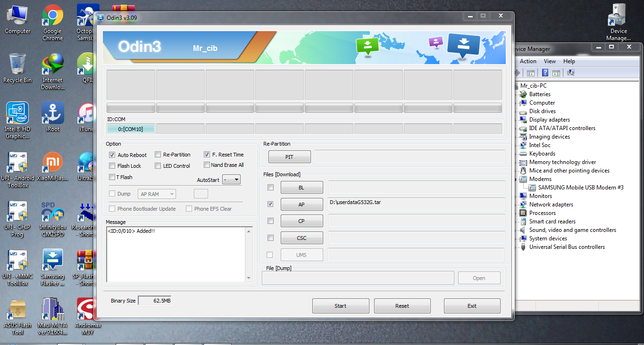This screenshot has height=345, width=644.
Task: Select SAMSUNG Mobile USB Modem #3
Action: click(581, 188)
